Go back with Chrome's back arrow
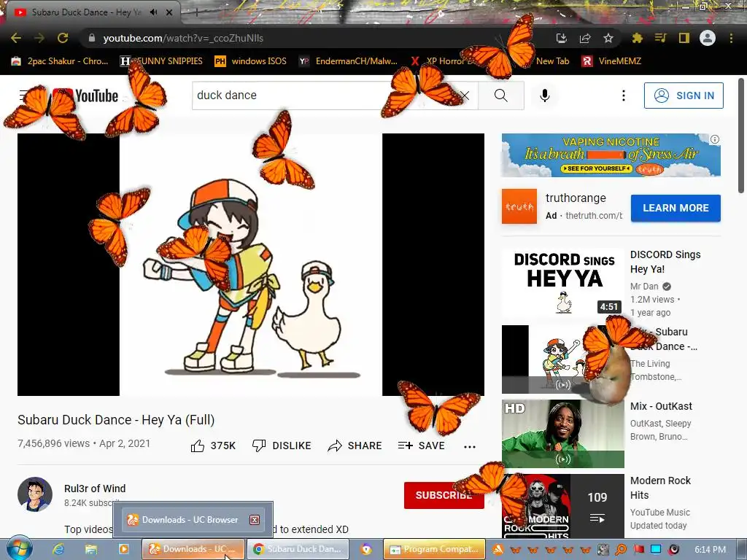The image size is (747, 560). 16,38
